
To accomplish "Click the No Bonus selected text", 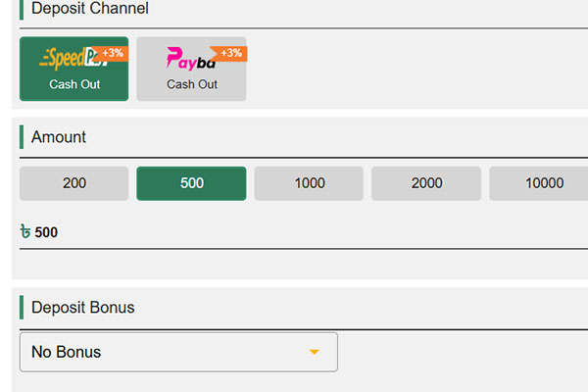I will (x=67, y=352).
